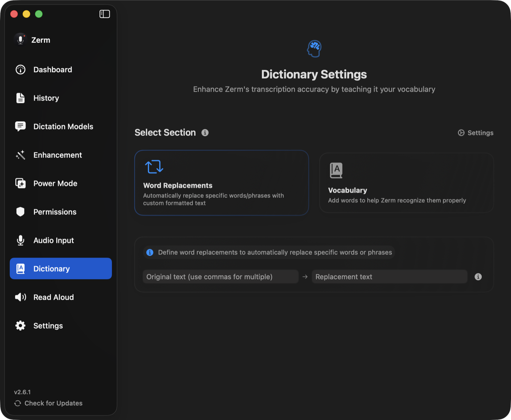Open the Dashboard label in sidebar
This screenshot has height=420, width=511.
coord(53,70)
